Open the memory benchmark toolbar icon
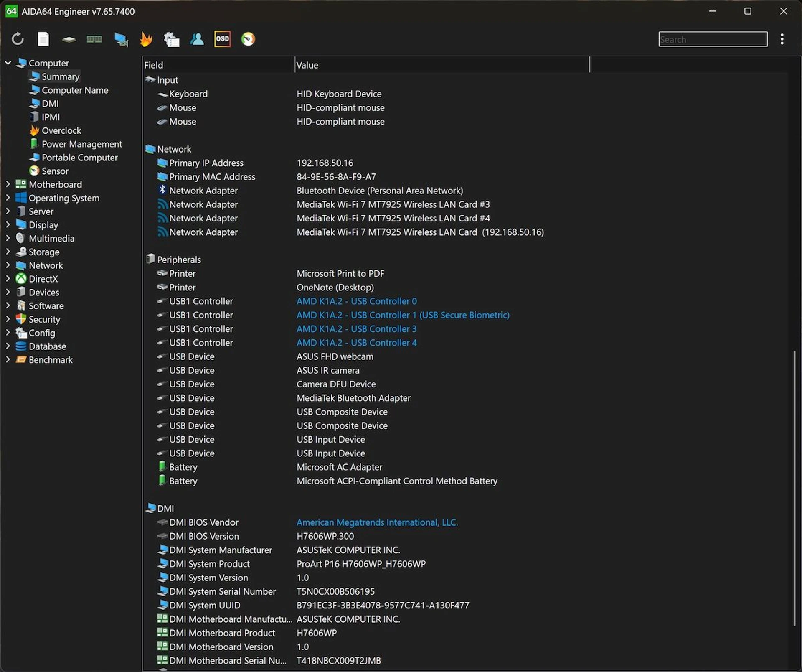 pyautogui.click(x=94, y=39)
